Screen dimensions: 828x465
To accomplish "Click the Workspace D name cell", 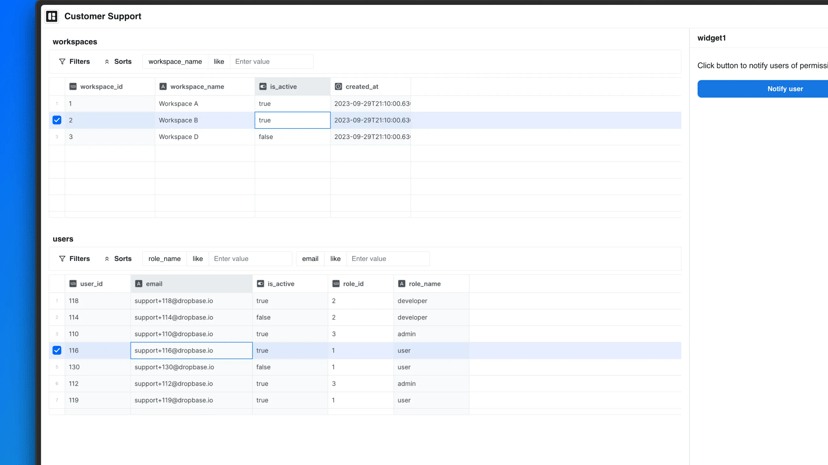I will tap(205, 137).
